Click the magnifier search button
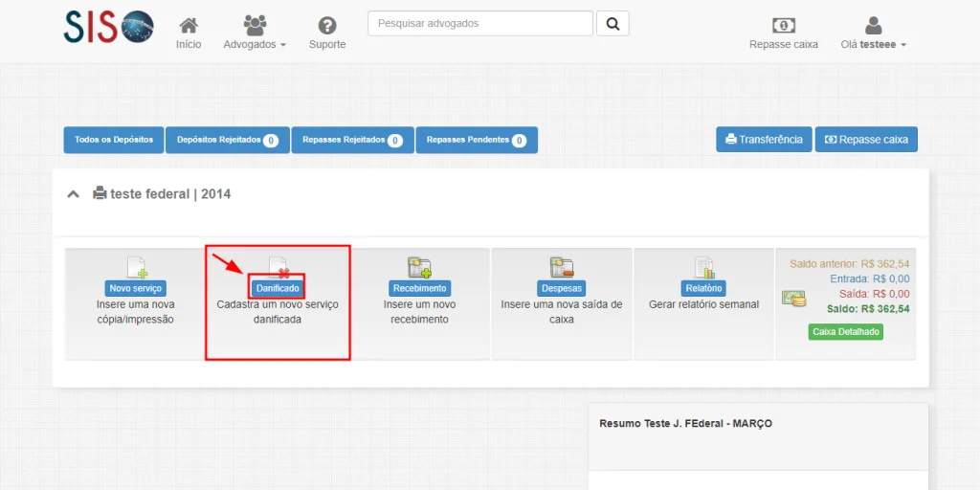Screen dimensions: 980x490 612,24
